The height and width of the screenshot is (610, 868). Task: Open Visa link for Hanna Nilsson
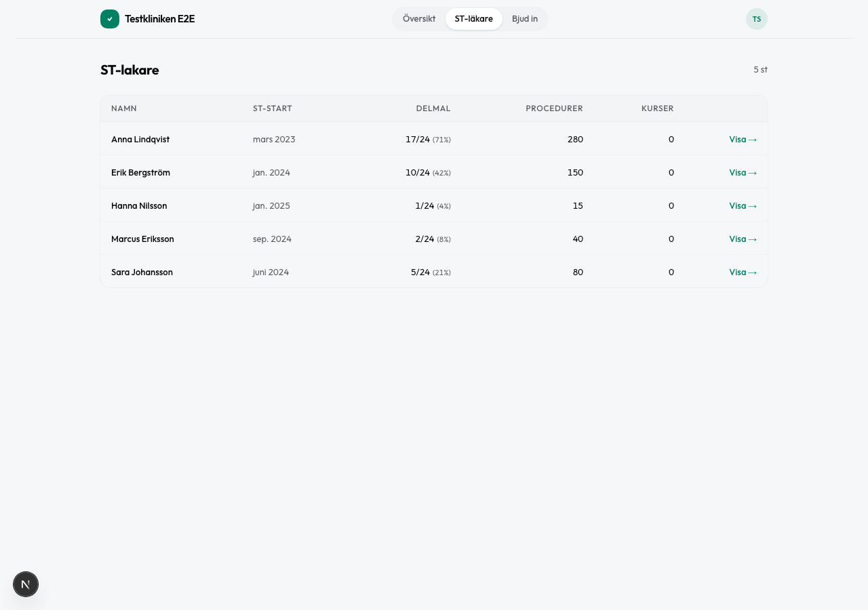point(743,206)
